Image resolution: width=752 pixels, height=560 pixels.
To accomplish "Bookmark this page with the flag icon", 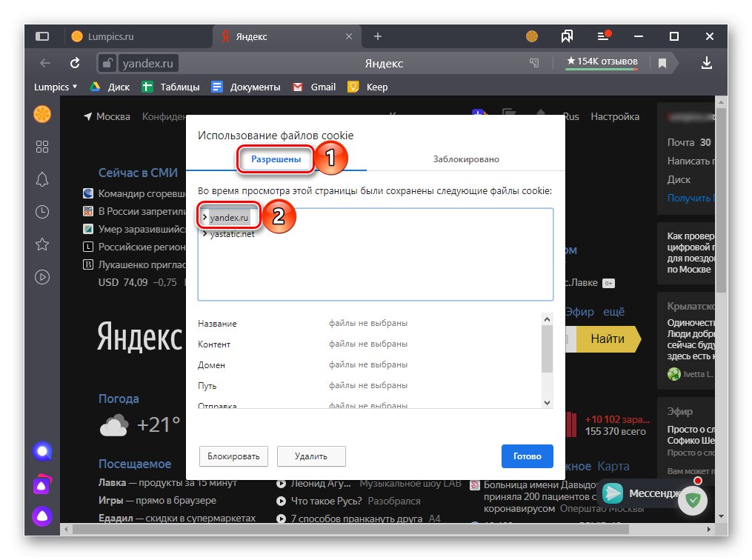I will (x=662, y=63).
